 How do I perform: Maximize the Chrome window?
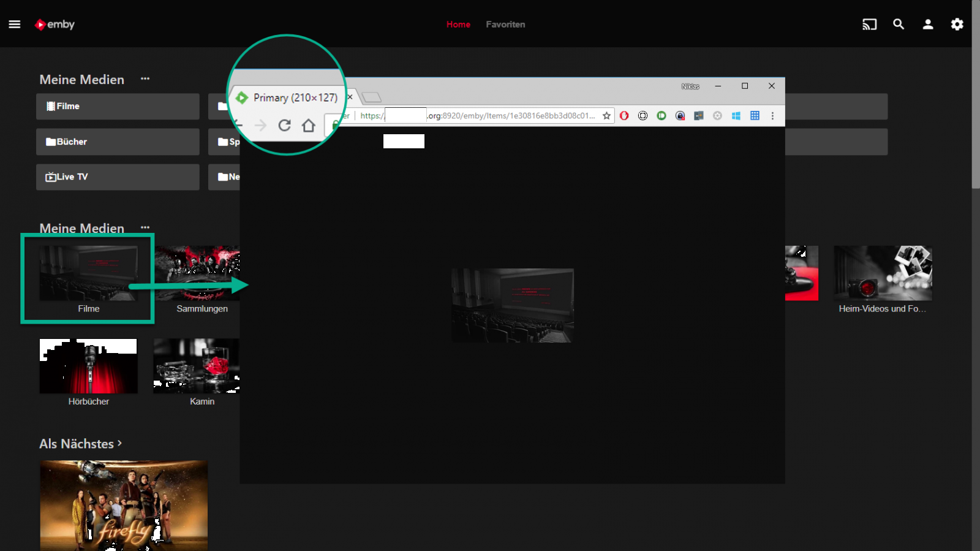[x=745, y=86]
